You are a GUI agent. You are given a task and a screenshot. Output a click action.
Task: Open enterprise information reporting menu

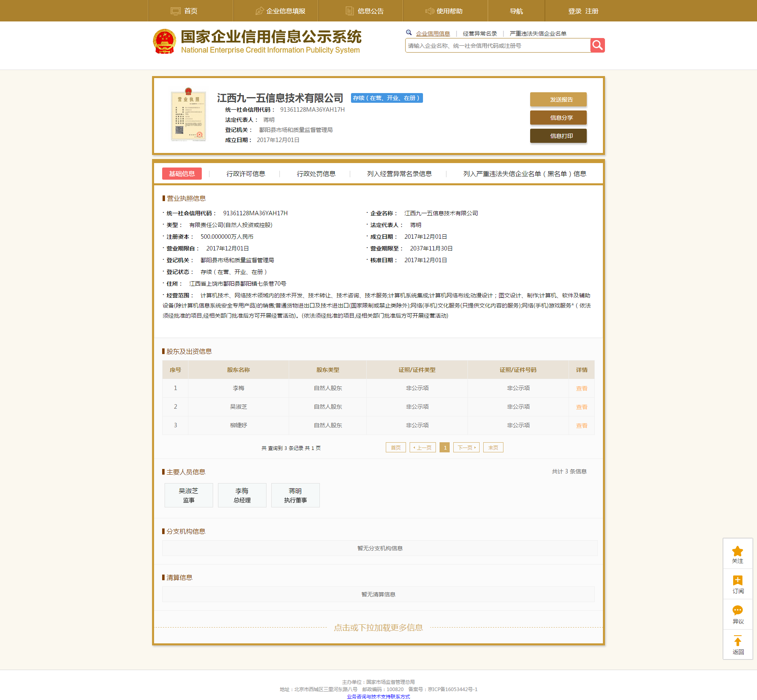[x=281, y=11]
